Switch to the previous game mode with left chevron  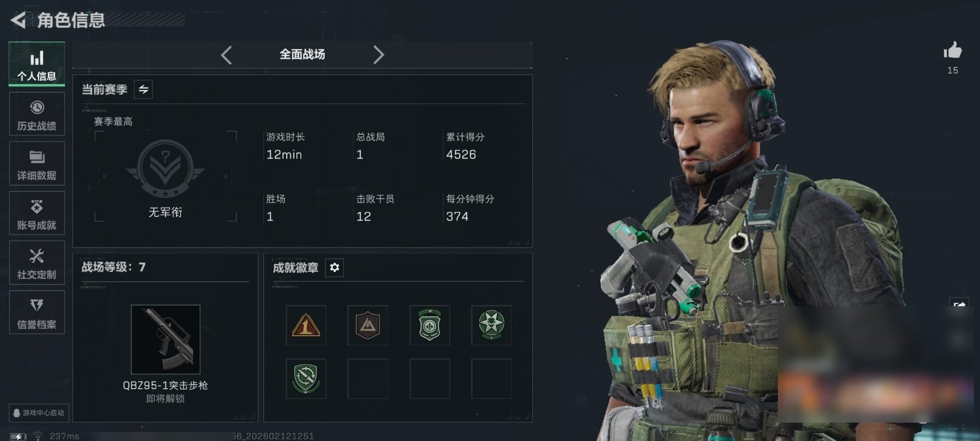(226, 55)
